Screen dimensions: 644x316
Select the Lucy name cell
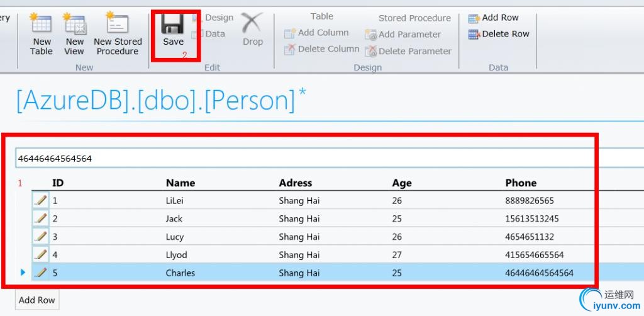click(x=175, y=237)
